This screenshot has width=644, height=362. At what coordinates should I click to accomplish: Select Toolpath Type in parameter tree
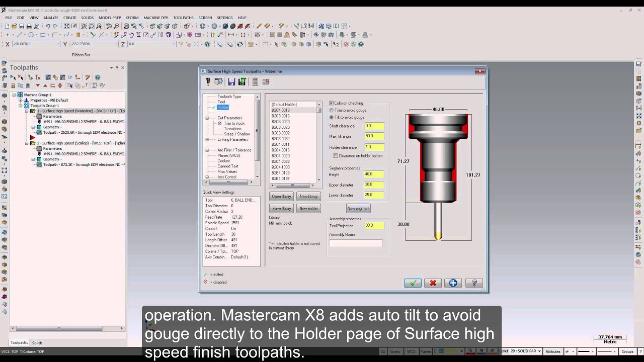[229, 97]
